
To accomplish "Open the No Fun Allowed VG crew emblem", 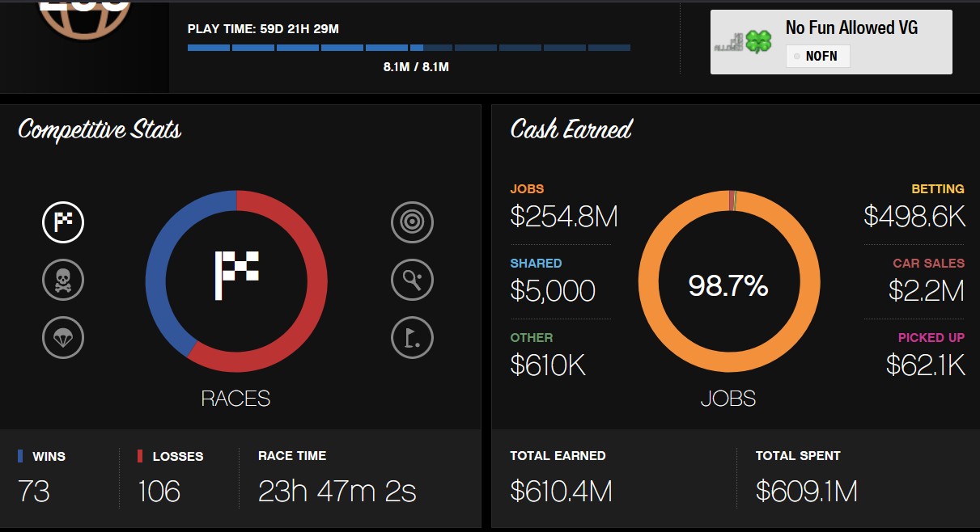I will [743, 42].
